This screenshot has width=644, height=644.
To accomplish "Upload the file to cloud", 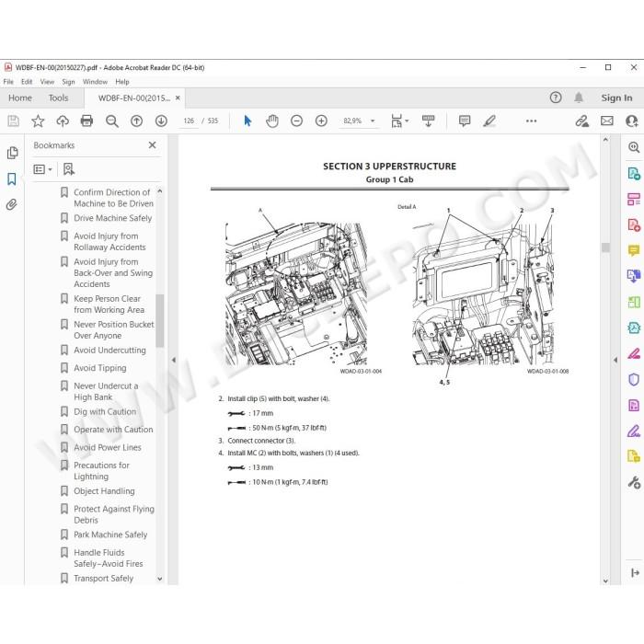I will (63, 121).
